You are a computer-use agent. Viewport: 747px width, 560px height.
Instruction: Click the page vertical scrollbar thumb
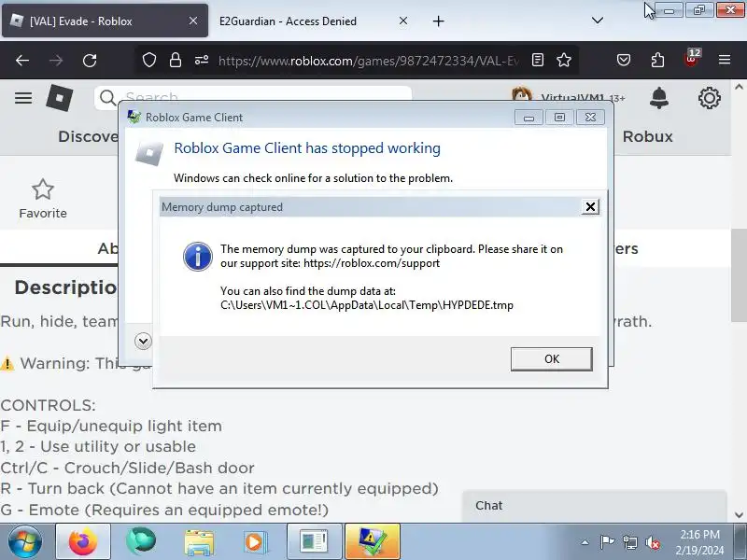pos(739,275)
